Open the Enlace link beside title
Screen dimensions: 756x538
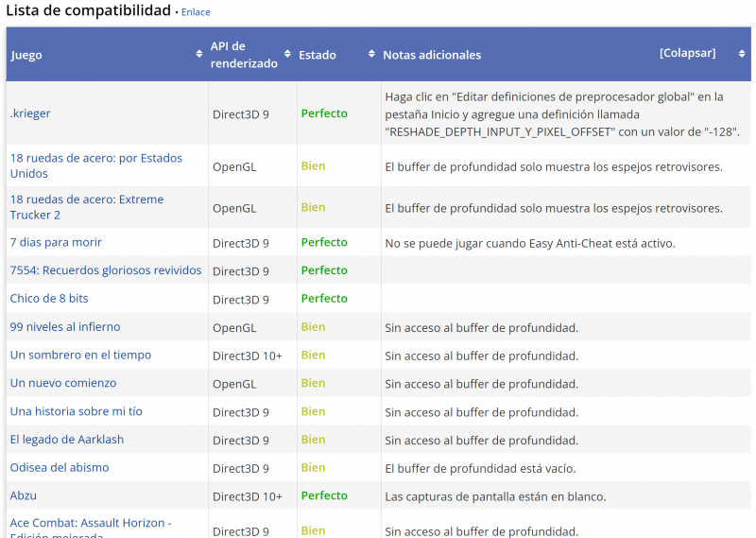point(196,12)
